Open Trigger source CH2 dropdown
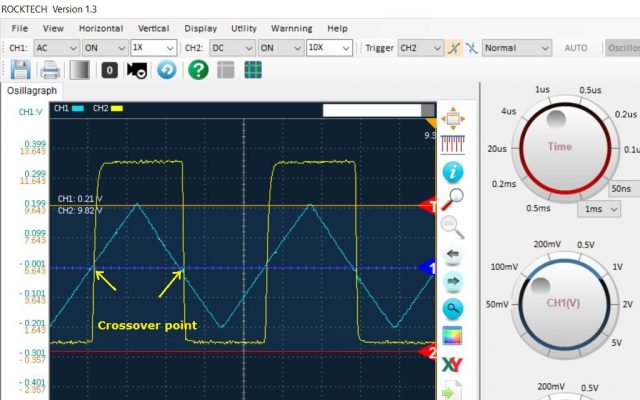The width and height of the screenshot is (640, 400). pos(420,48)
